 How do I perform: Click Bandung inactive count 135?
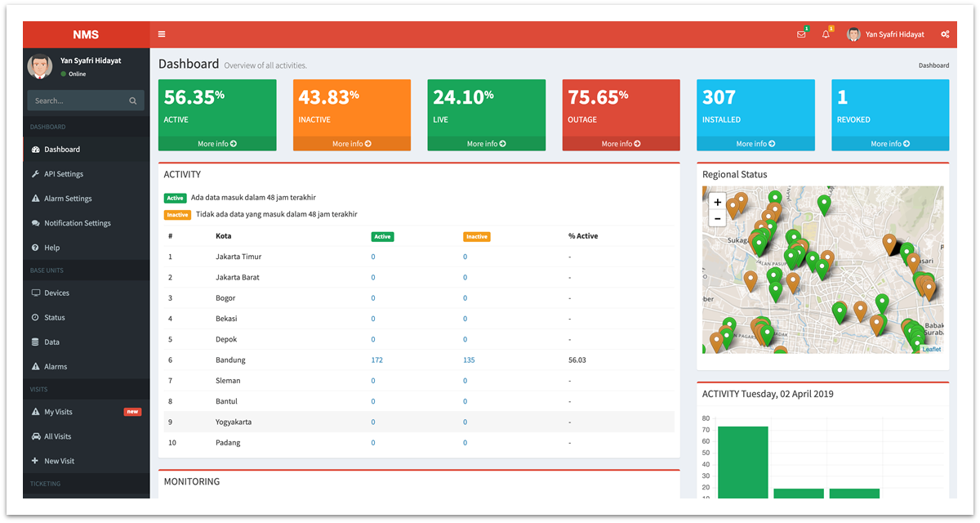(469, 360)
